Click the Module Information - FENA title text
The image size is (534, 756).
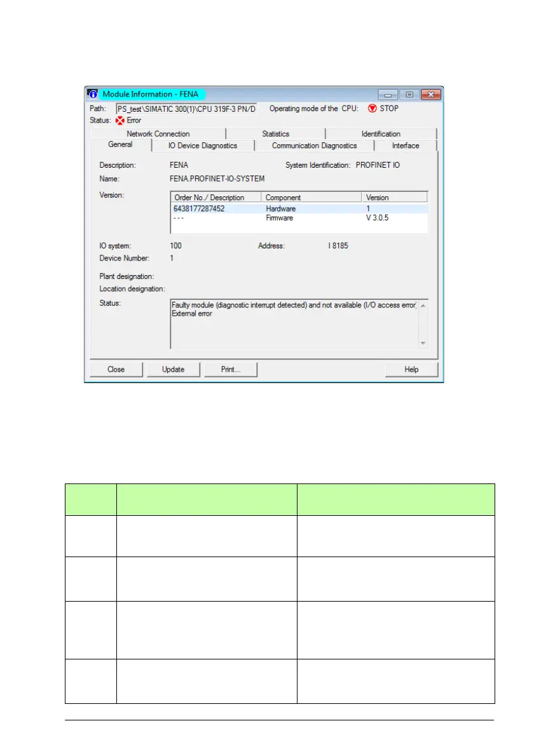tap(151, 94)
